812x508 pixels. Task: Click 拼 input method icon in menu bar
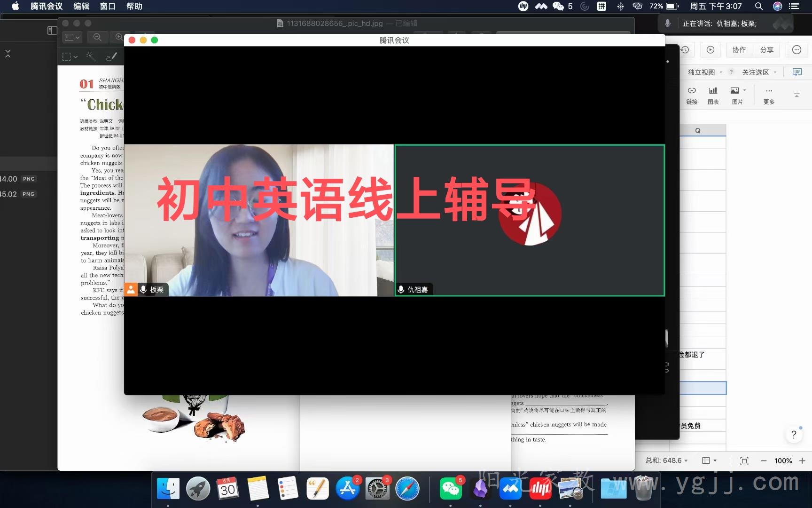click(x=601, y=6)
